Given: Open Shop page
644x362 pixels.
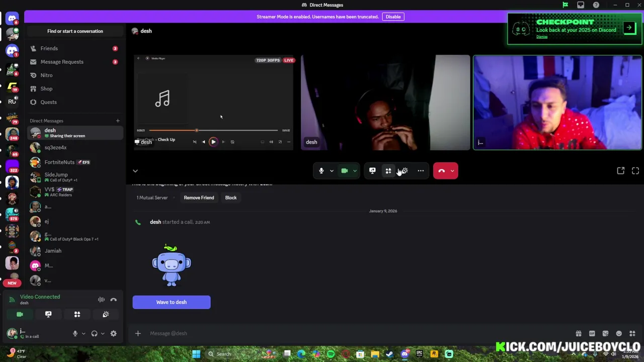Looking at the screenshot, I should click(75, 88).
